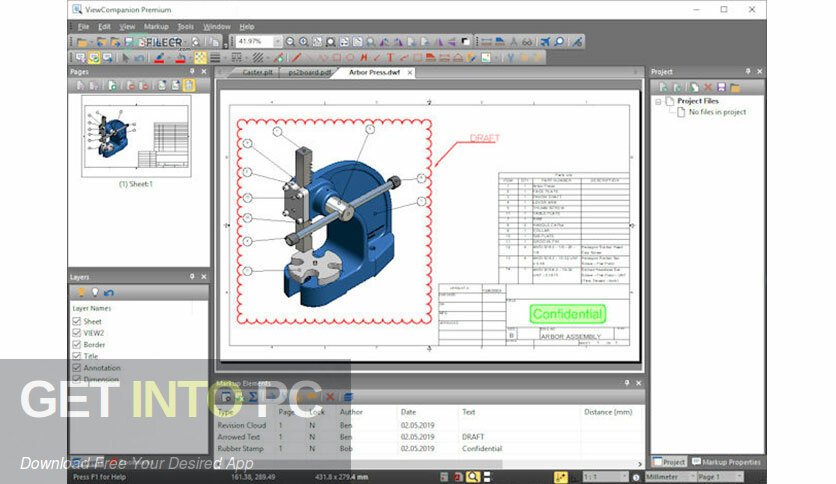Screen dimensions: 836x484
Task: Switch to the ps2board.pdf tab
Action: point(309,72)
